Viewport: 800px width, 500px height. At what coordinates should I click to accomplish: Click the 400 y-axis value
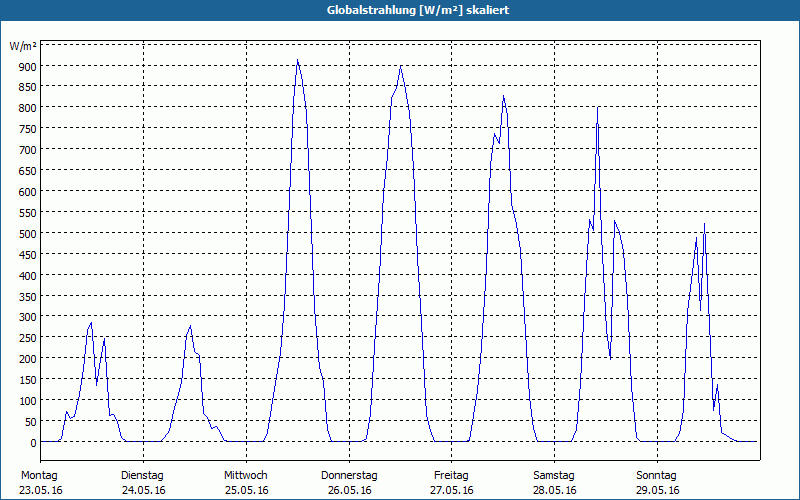(28, 276)
